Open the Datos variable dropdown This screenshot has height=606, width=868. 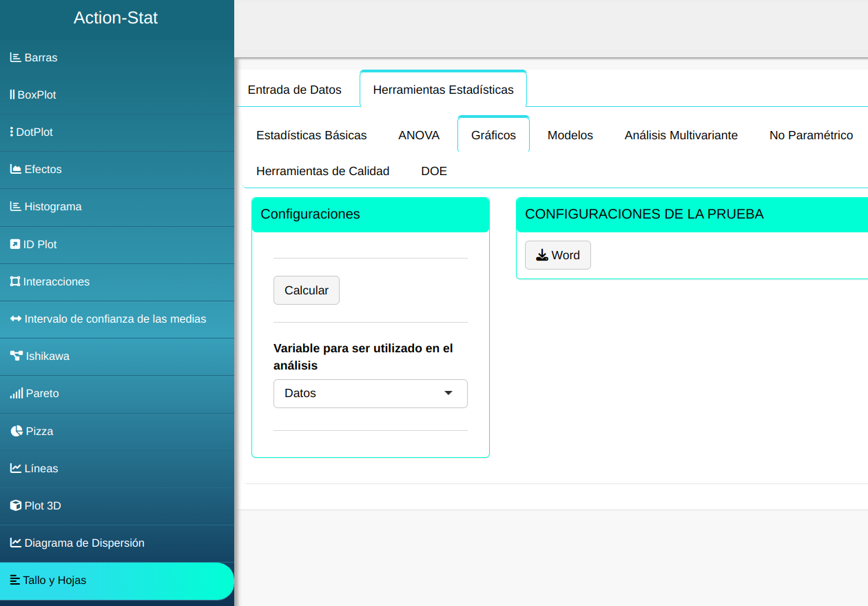pos(370,394)
